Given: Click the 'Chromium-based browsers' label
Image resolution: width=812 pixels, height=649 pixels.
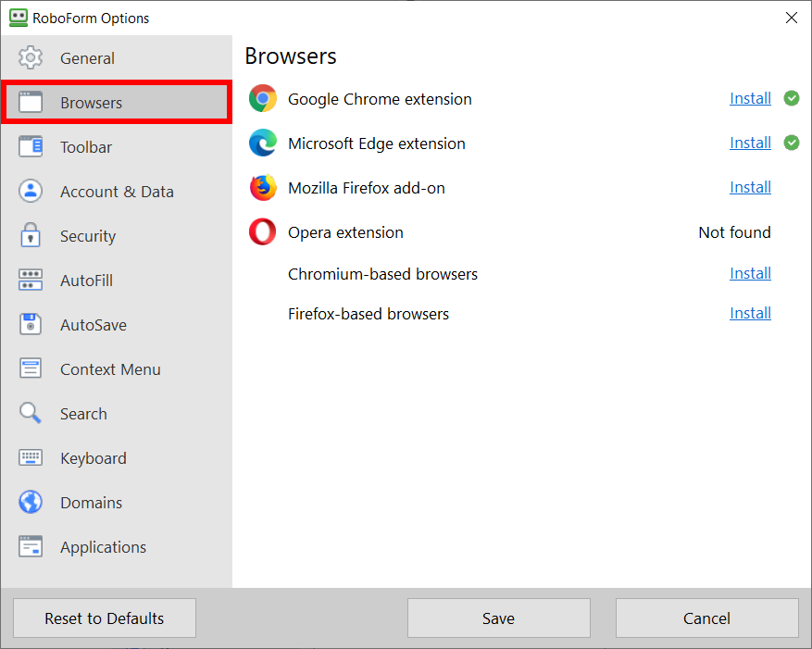Looking at the screenshot, I should [x=382, y=273].
